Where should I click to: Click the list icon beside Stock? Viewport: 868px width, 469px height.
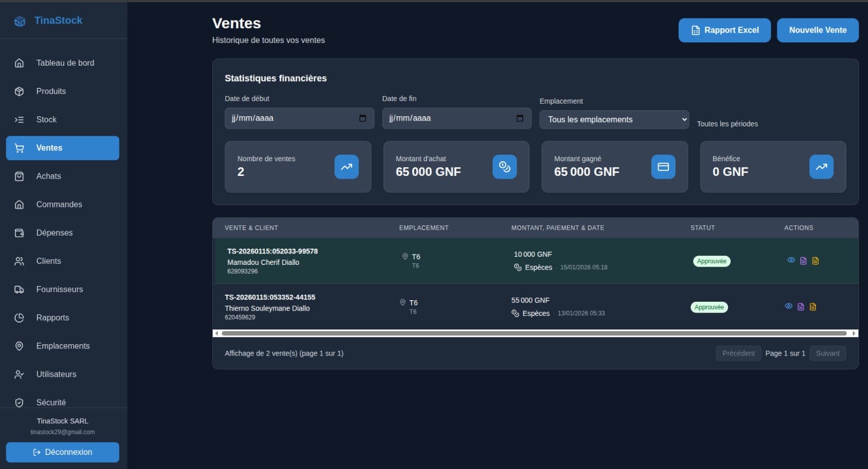pyautogui.click(x=19, y=119)
